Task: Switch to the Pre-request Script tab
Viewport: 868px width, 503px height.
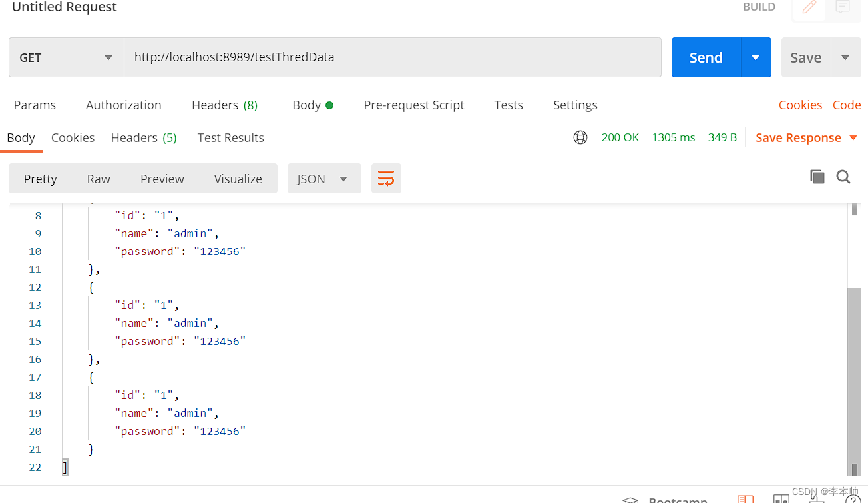Action: 414,105
